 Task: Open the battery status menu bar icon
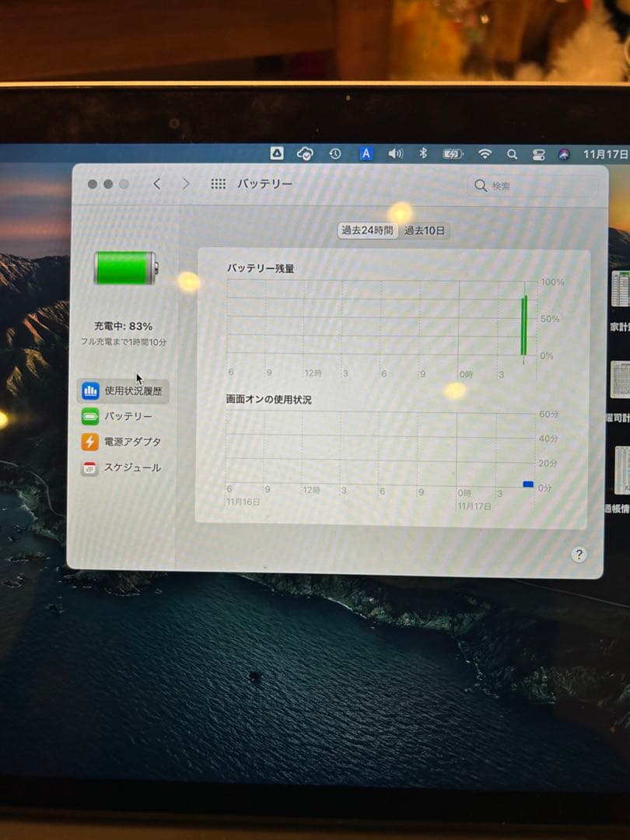(453, 154)
